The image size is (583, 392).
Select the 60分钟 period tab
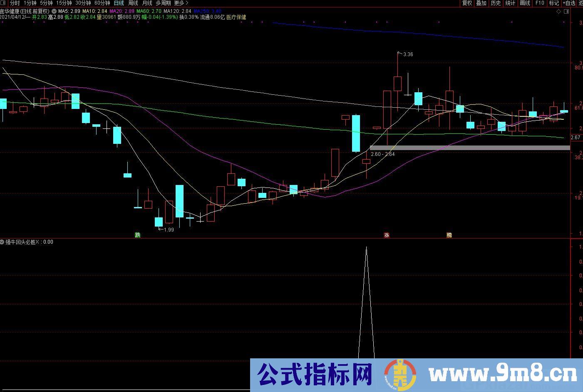102,3
